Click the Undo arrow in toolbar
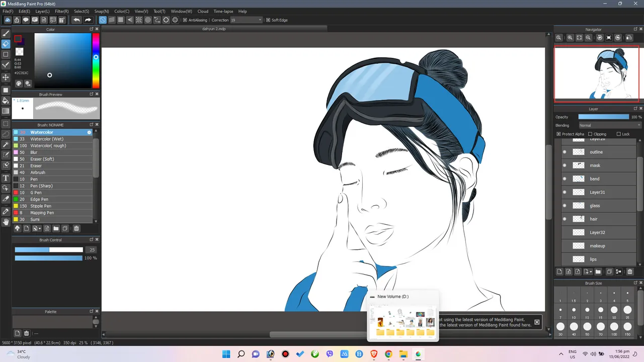This screenshot has height=362, width=644. (x=76, y=20)
